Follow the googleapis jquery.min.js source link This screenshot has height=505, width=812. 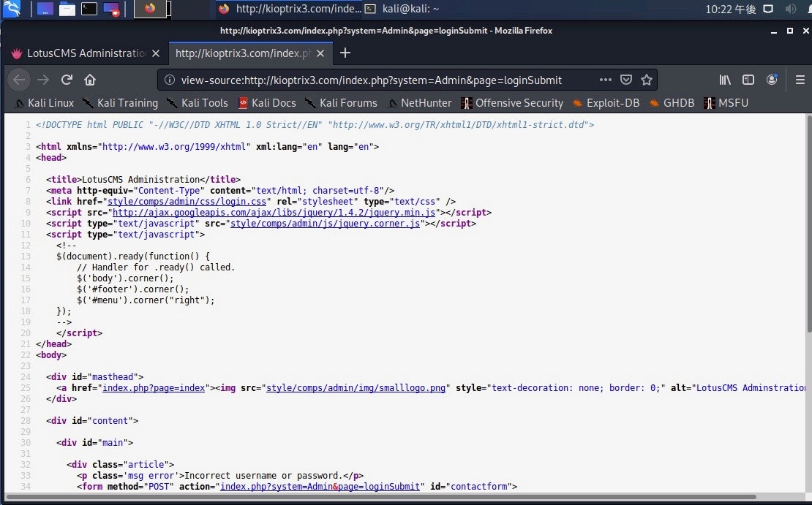click(x=274, y=212)
